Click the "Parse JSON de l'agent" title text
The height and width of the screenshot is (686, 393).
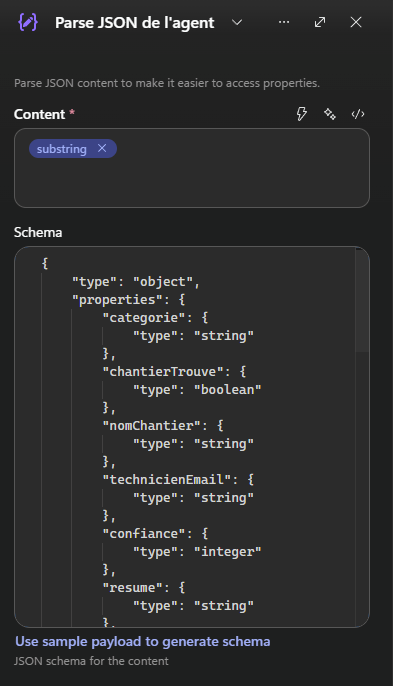click(135, 23)
